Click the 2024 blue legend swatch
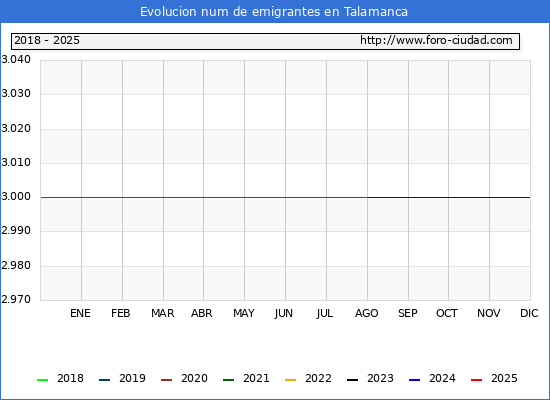Screen dimensions: 550x400 click(x=414, y=380)
